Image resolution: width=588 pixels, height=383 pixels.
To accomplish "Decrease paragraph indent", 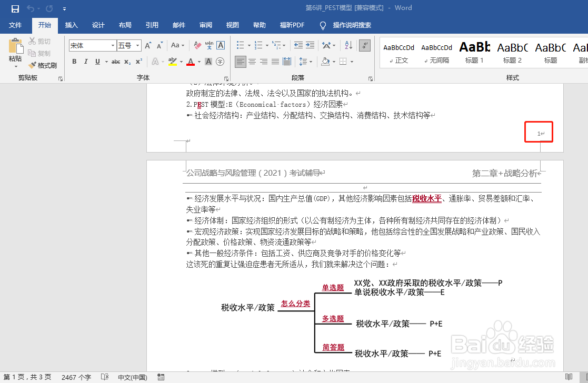I will click(298, 45).
